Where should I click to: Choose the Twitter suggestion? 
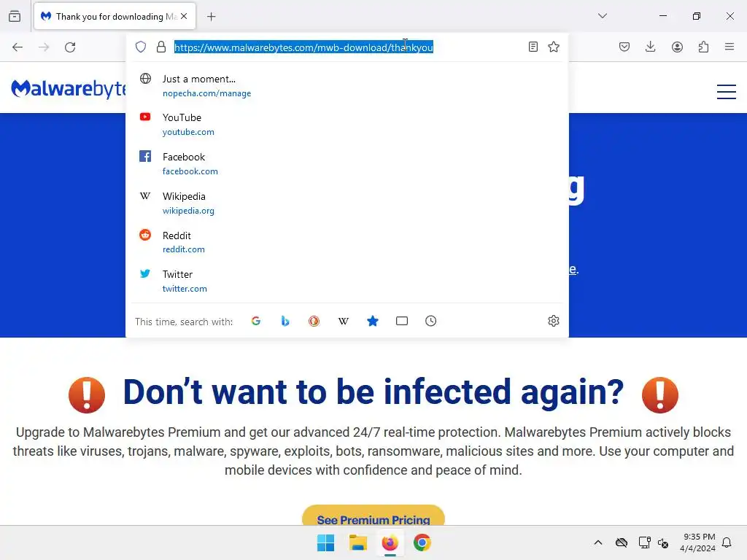tap(347, 281)
